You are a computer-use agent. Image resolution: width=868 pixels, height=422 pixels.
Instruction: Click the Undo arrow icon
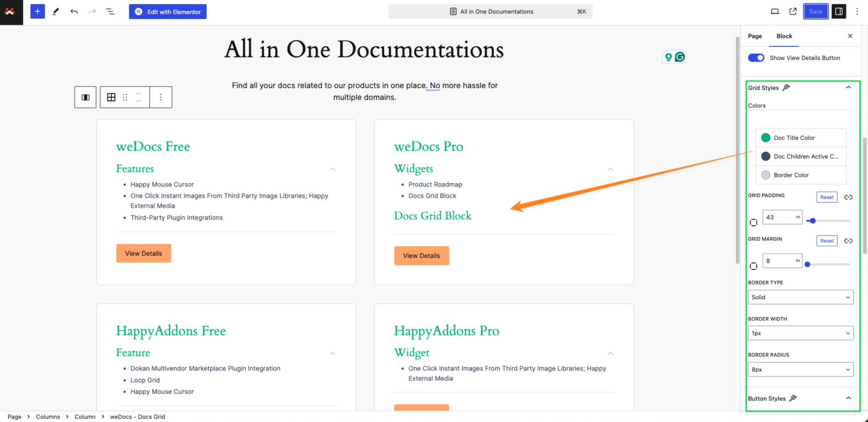coord(73,11)
